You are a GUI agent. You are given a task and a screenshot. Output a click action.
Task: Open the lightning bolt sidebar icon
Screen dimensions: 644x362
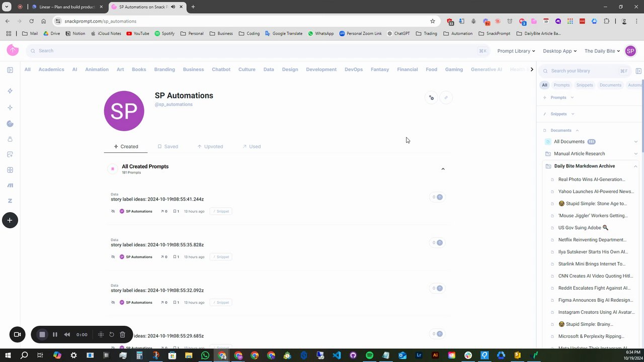coord(10,91)
